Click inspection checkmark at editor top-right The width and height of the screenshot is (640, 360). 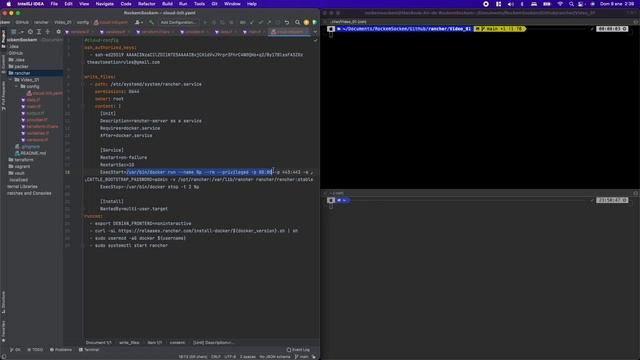coord(315,40)
